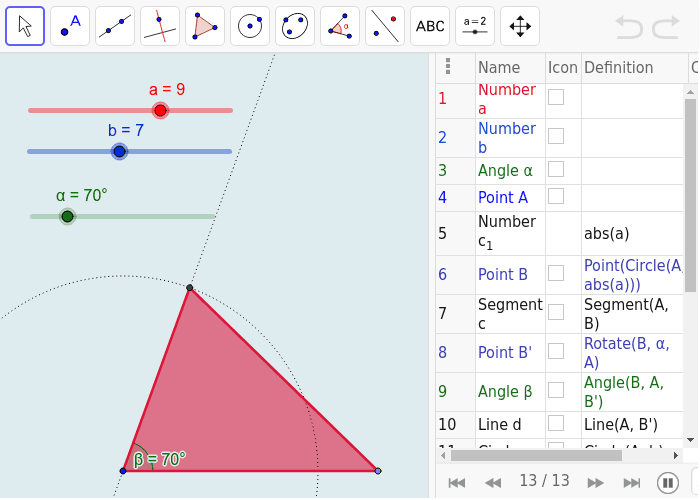Image resolution: width=700 pixels, height=500 pixels.
Task: Select the Line through two points tool
Action: 115,26
